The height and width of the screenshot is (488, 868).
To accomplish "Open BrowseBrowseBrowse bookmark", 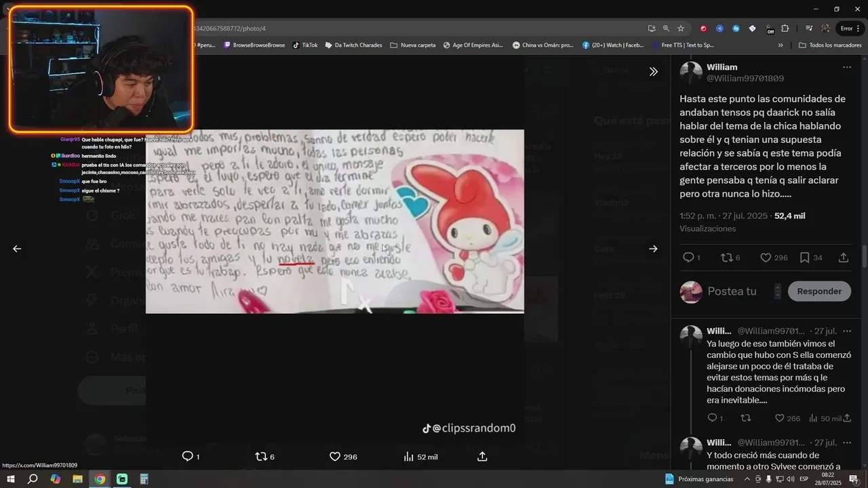I will pyautogui.click(x=254, y=45).
